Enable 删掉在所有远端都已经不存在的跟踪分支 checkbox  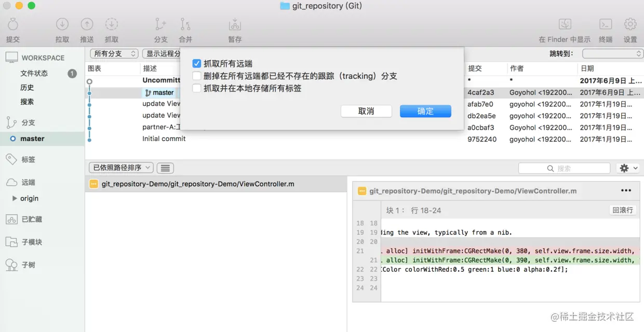pos(196,76)
